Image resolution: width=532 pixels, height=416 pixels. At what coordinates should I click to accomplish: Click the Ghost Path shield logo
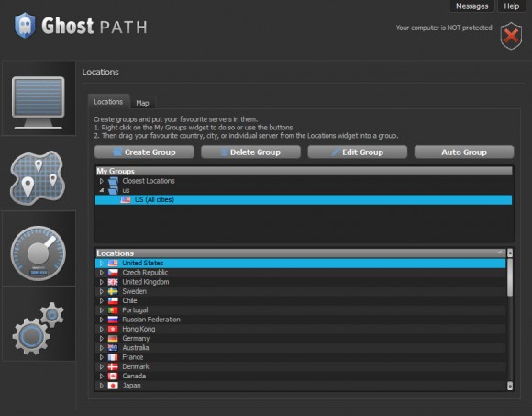(x=25, y=25)
